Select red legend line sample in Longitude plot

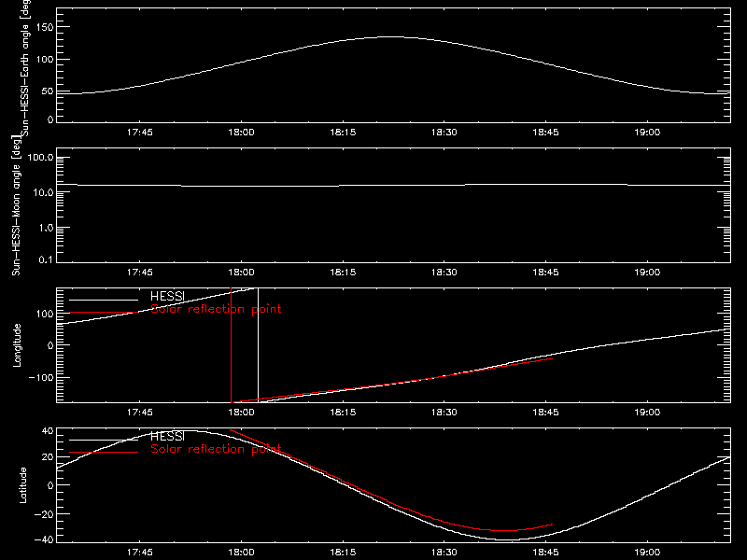coord(104,313)
